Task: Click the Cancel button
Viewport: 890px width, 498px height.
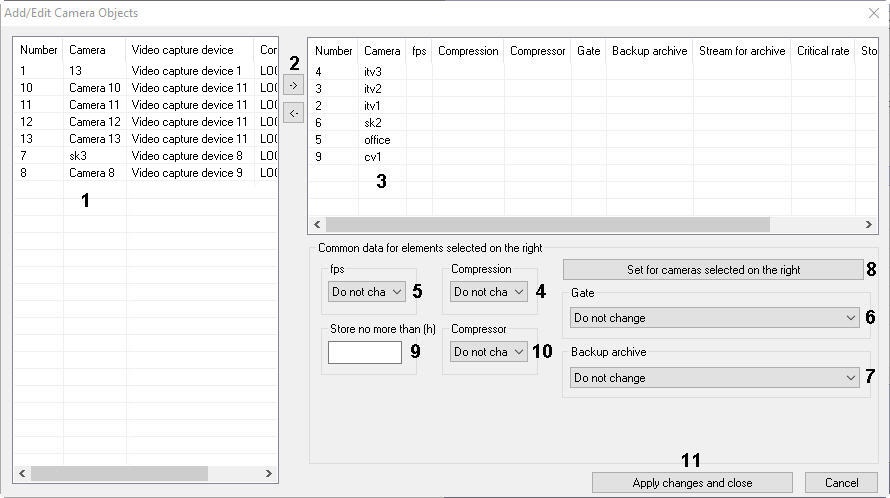Action: (x=841, y=483)
